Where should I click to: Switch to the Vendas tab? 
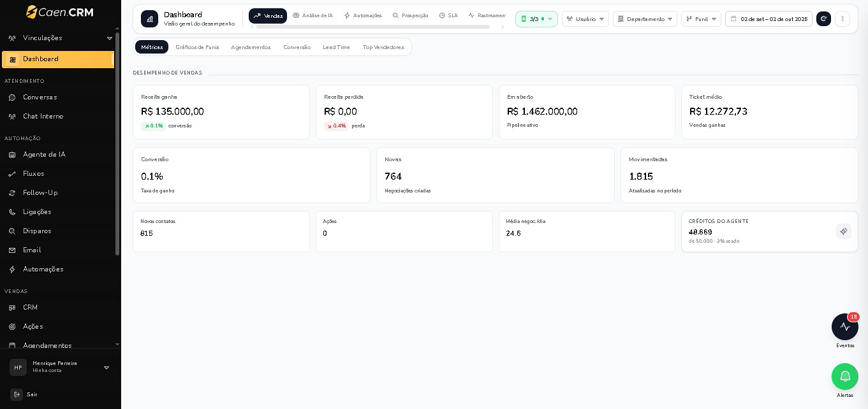[x=268, y=16]
